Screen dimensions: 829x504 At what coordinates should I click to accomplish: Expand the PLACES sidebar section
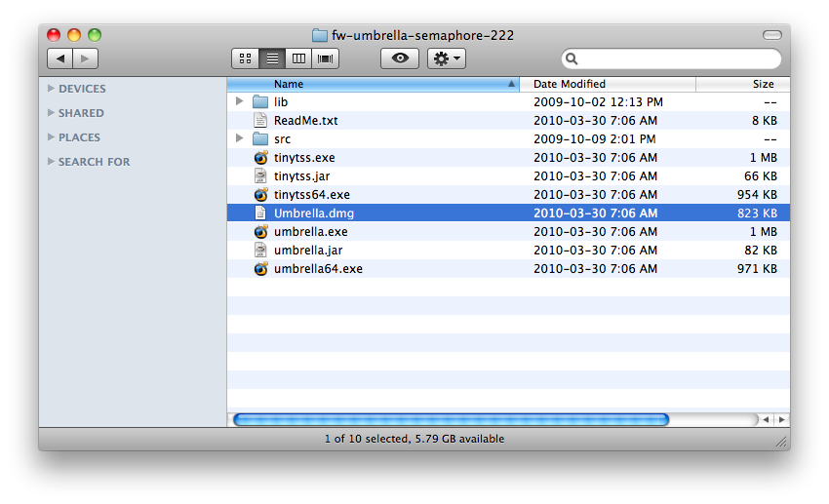point(52,137)
